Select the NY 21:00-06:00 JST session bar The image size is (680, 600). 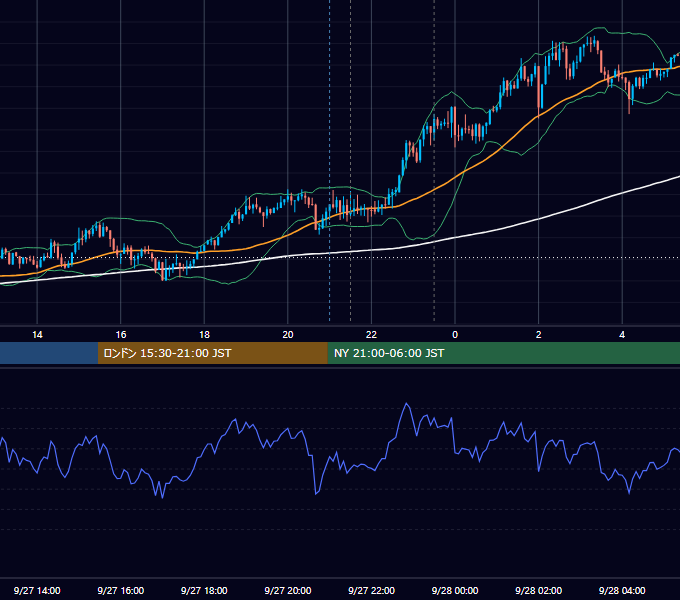coord(503,353)
